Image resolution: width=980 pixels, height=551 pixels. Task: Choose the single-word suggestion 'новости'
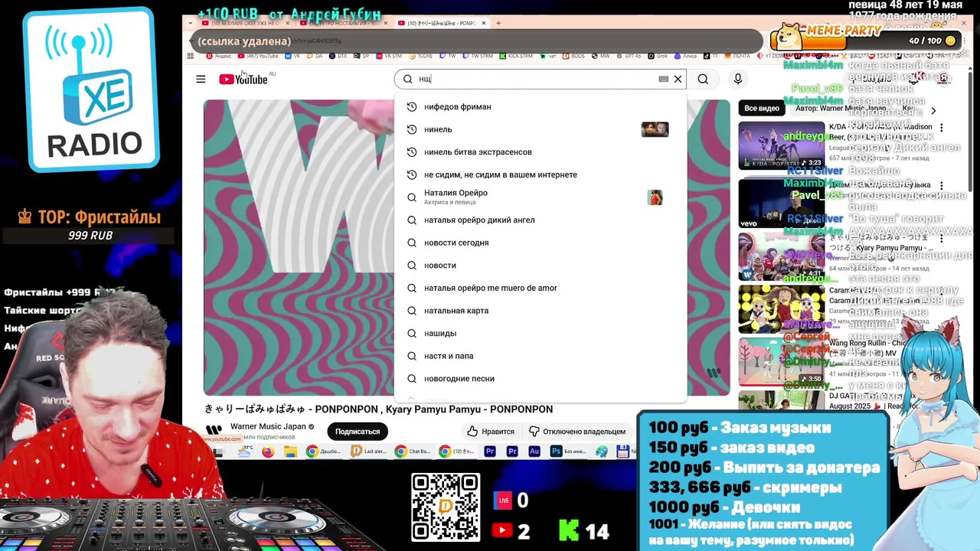click(x=541, y=265)
